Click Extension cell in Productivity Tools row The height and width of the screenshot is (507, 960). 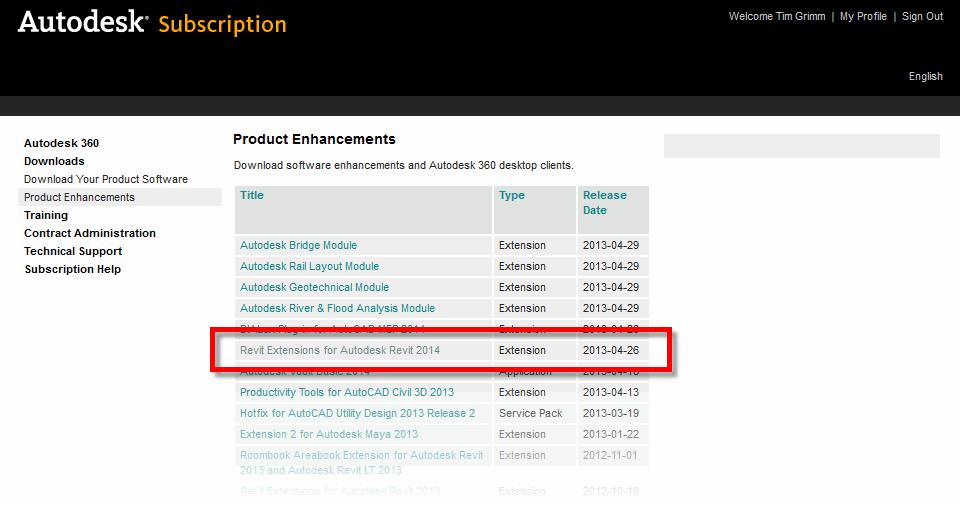click(x=522, y=392)
